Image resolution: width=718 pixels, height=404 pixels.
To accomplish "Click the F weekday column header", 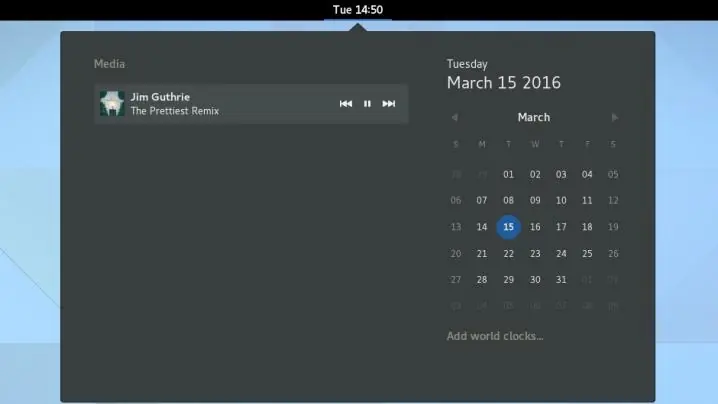I will [587, 144].
